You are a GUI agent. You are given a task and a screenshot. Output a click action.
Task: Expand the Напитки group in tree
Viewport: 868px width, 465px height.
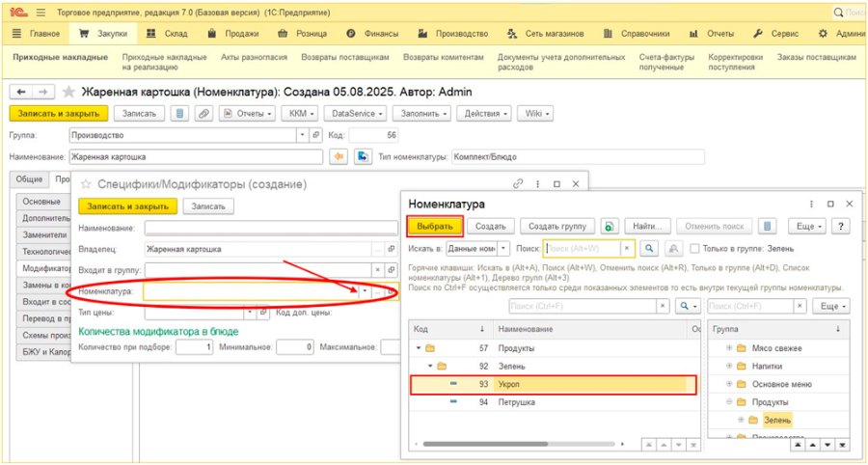[x=728, y=366]
